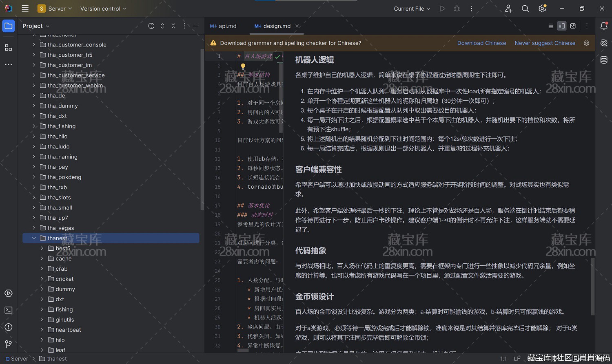Open the Services tool window
This screenshot has width=612, height=364.
[x=9, y=293]
